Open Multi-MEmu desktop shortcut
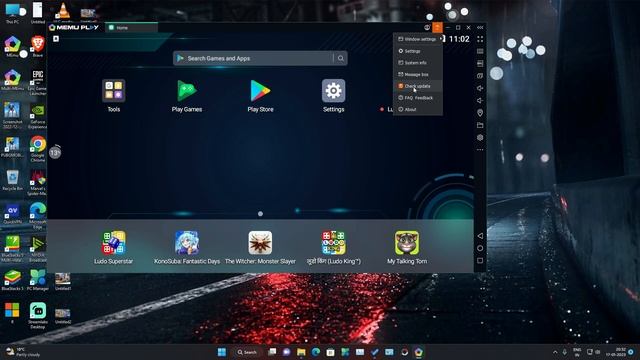This screenshot has width=640, height=360. 12,80
